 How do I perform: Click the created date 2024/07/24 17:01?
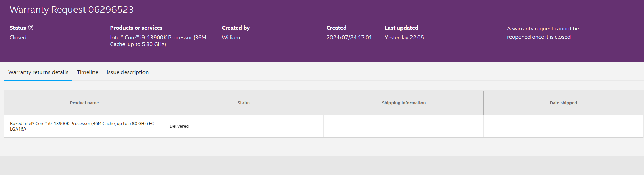pos(349,38)
